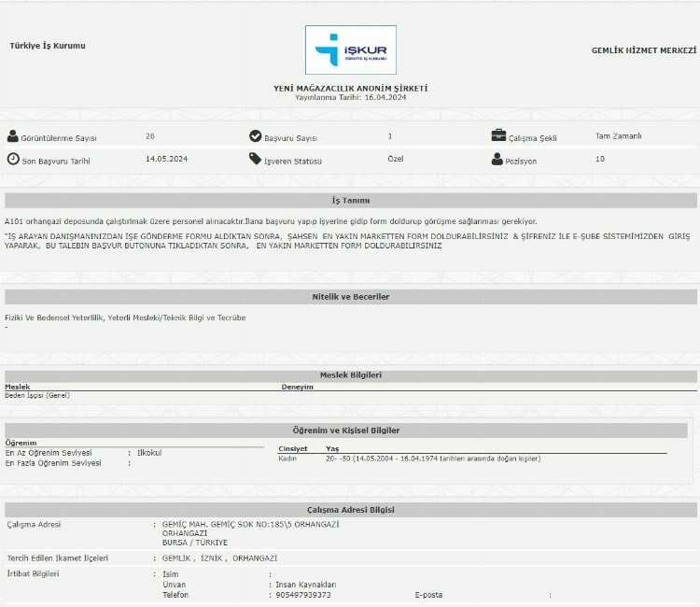700x607 pixels.
Task: Select the İş Tanımı section header
Action: pyautogui.click(x=350, y=201)
